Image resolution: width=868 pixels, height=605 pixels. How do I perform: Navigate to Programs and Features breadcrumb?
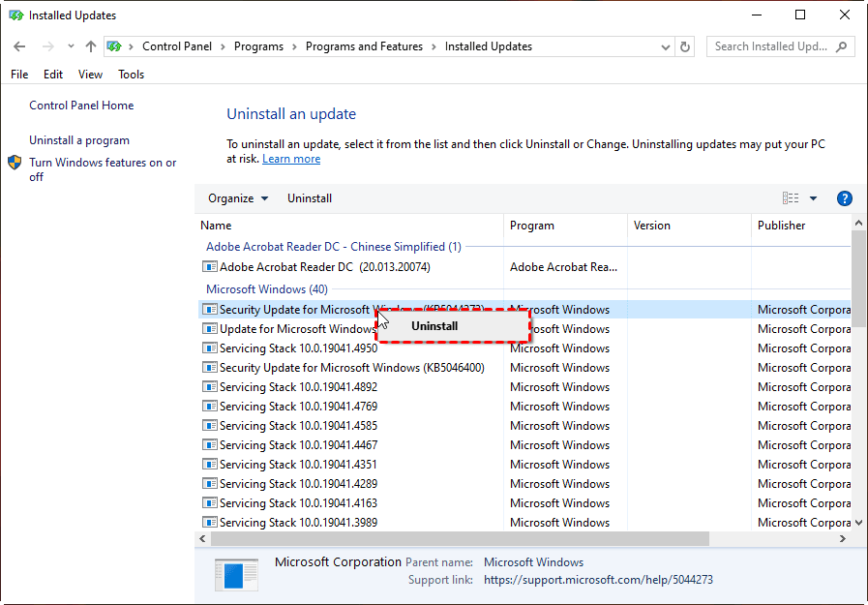(364, 46)
